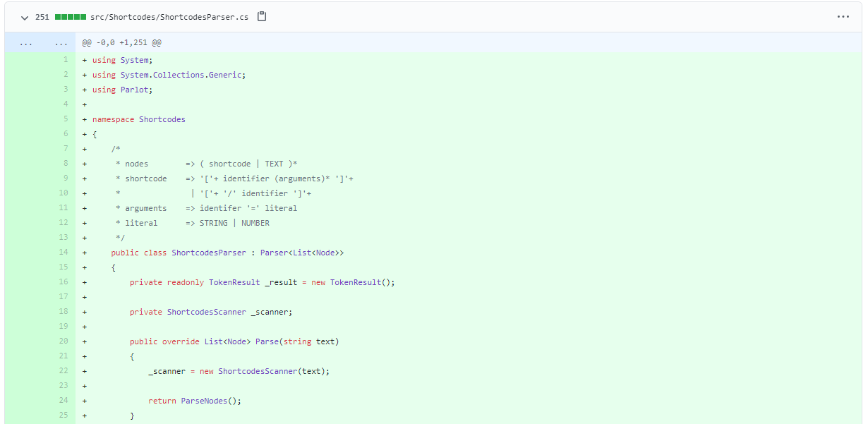This screenshot has height=424, width=868.
Task: Click the 'namespace Shortcodes' line
Action: [x=138, y=119]
